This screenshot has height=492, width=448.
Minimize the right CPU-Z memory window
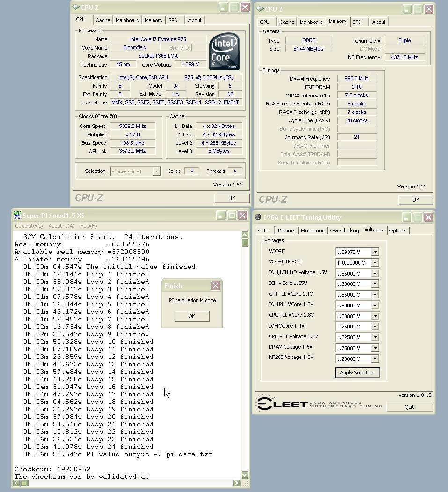point(407,9)
